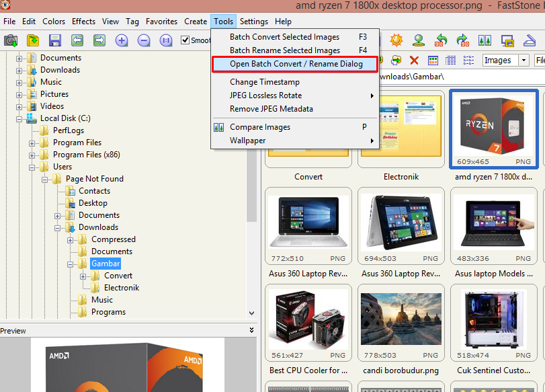Go to previous image with left arrow icon
Viewport: 545px width, 392px height.
tap(77, 41)
